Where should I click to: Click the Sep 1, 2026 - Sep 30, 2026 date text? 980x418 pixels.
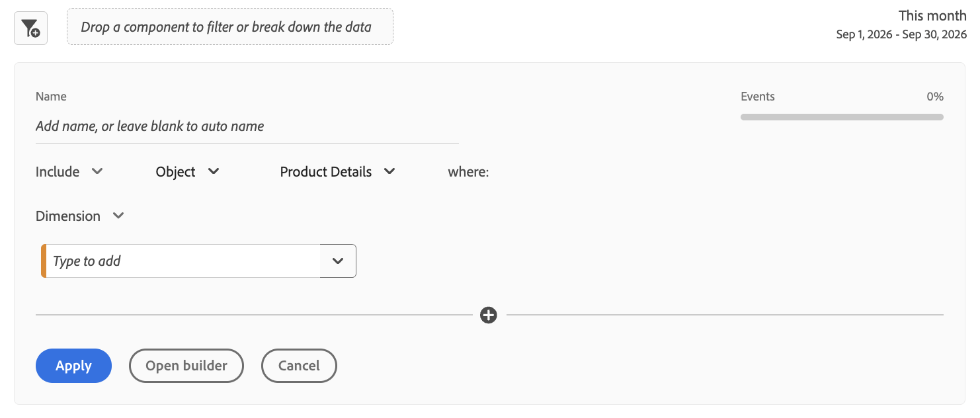(x=901, y=34)
